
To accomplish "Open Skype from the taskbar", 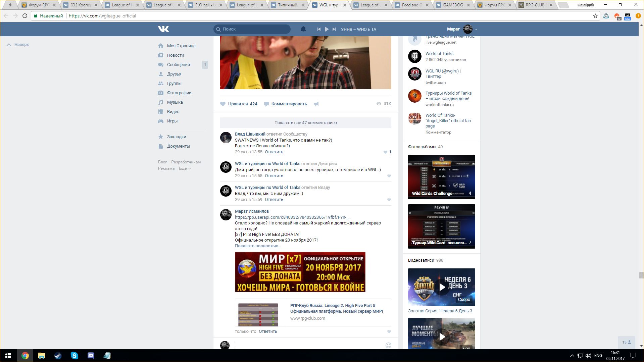I will pyautogui.click(x=74, y=356).
